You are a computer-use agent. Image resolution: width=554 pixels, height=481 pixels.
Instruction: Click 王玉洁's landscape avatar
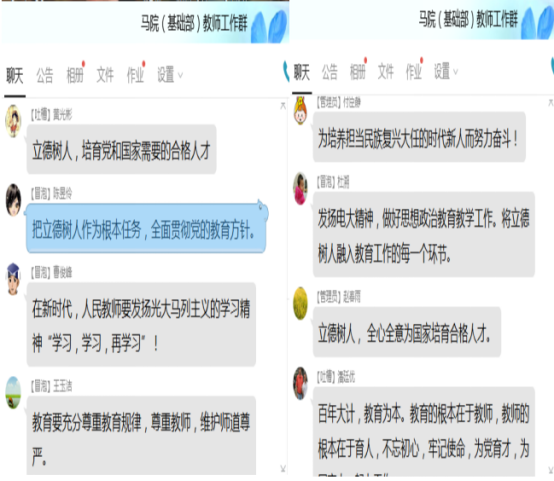click(x=13, y=393)
